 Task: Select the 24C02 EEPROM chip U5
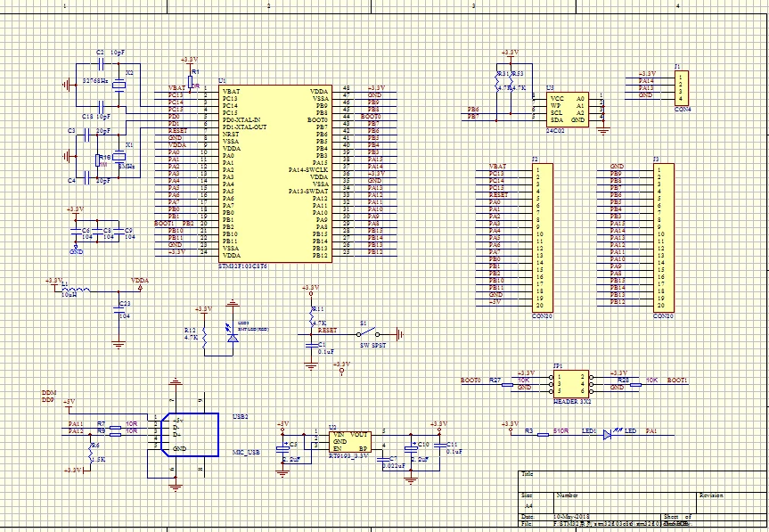(x=568, y=110)
